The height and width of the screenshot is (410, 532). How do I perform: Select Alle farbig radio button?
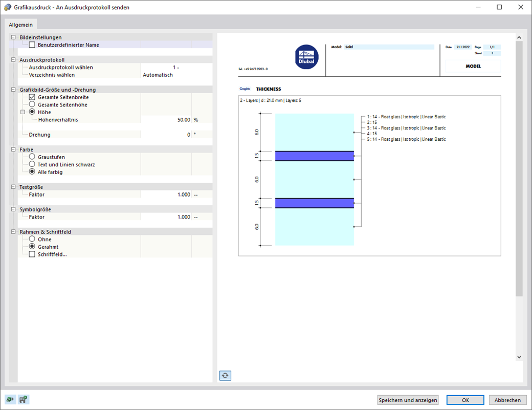(x=32, y=172)
